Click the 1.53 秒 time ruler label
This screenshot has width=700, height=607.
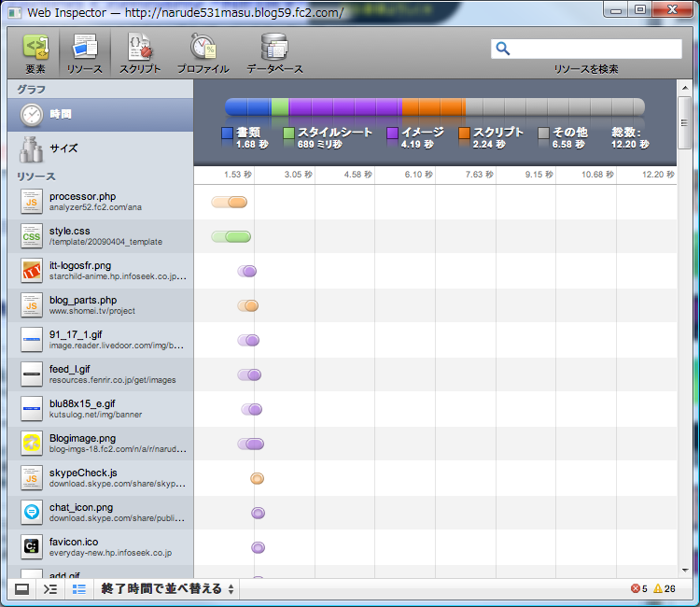coord(237,175)
